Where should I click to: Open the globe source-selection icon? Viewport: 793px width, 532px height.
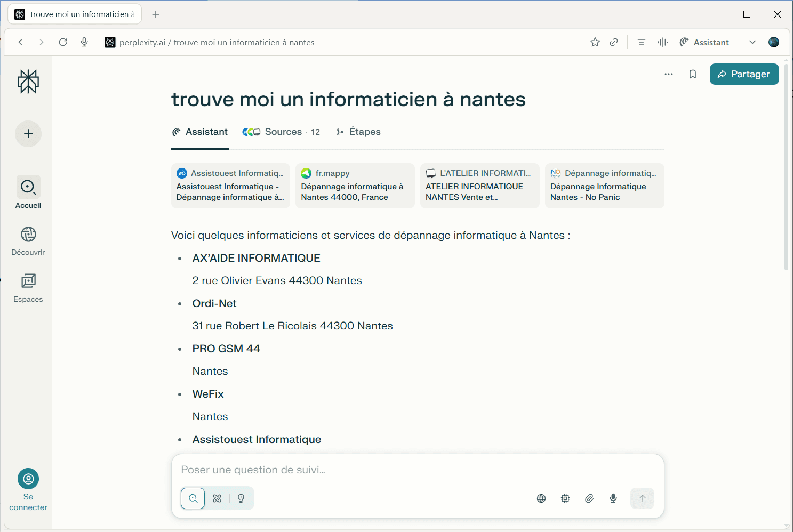[x=541, y=498]
